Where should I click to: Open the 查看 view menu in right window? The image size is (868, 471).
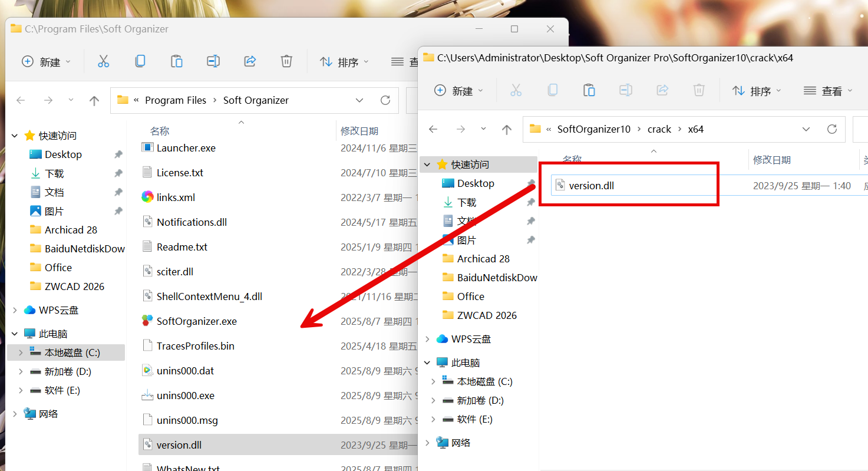[x=829, y=91]
